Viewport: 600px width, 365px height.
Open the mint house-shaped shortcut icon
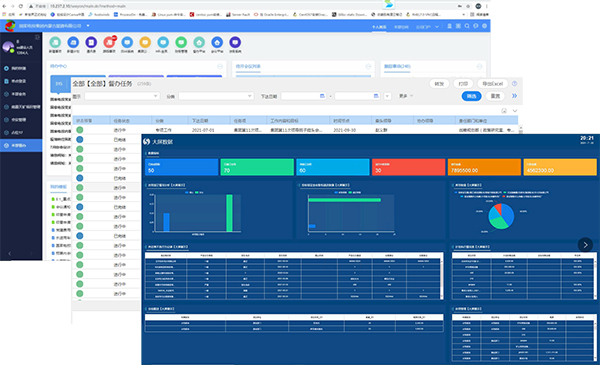199,42
